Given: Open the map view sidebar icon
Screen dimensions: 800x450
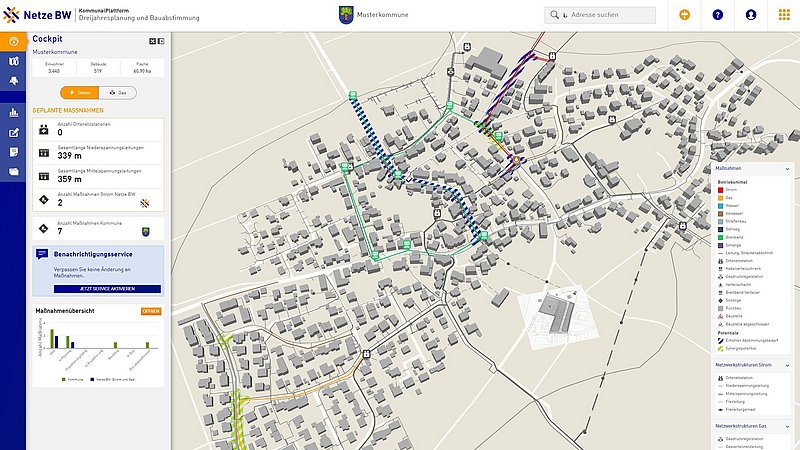Looking at the screenshot, I should (13, 62).
